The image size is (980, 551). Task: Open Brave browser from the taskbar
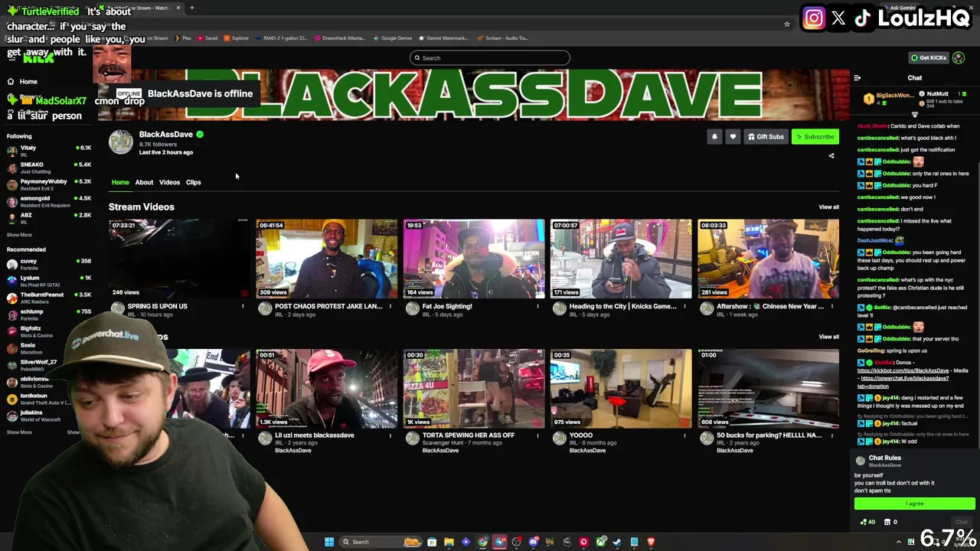tap(651, 542)
